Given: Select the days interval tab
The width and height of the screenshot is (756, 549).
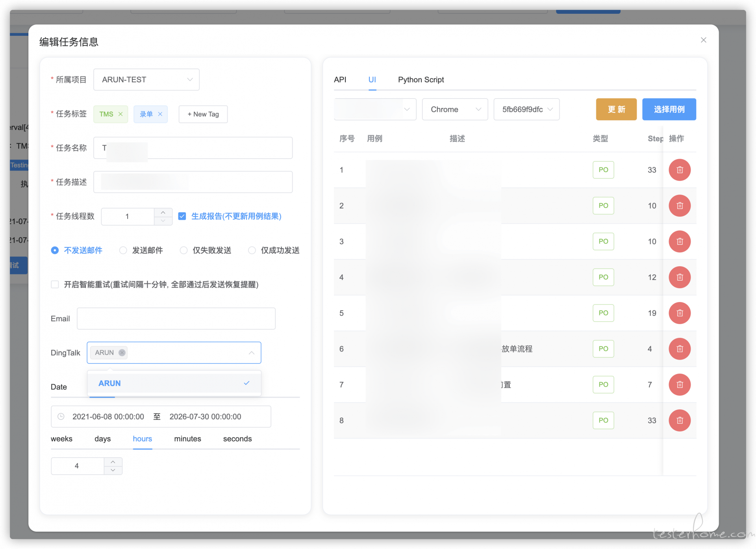Looking at the screenshot, I should click(102, 439).
